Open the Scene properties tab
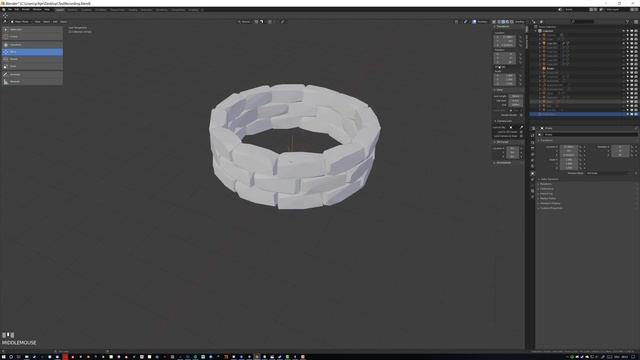 533,160
